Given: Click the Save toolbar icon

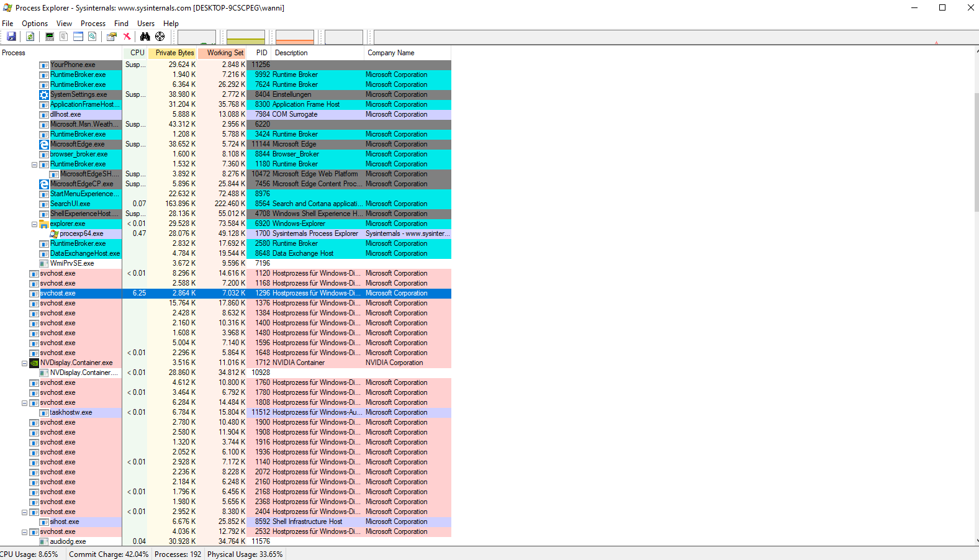Looking at the screenshot, I should click(x=11, y=37).
